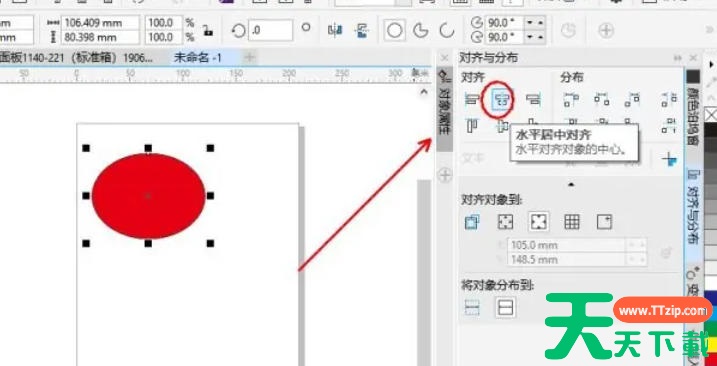Click starting angle spinner arrows
The height and width of the screenshot is (366, 717).
pyautogui.click(x=535, y=22)
